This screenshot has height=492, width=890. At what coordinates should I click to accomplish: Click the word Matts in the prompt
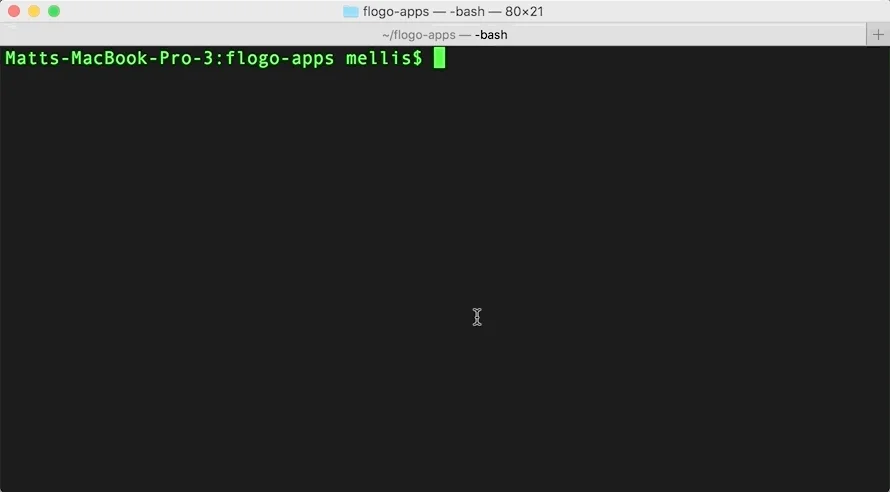pos(32,58)
